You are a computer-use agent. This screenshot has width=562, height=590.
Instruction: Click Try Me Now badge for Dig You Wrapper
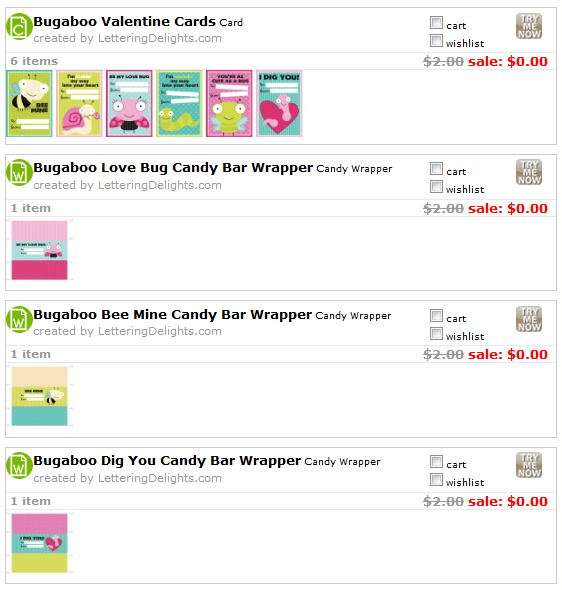529,465
